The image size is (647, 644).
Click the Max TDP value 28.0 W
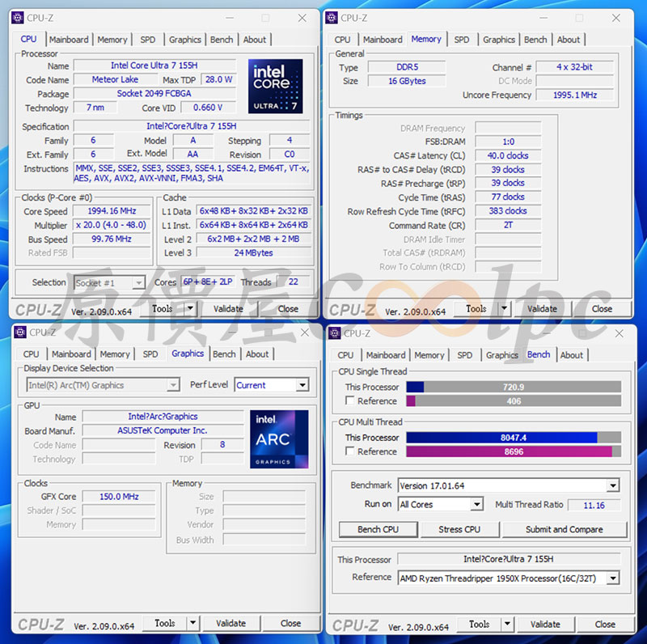(x=218, y=79)
